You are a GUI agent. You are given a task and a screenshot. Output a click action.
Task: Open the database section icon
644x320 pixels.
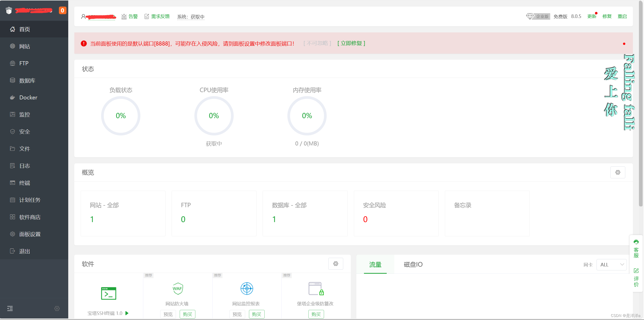pyautogui.click(x=12, y=80)
